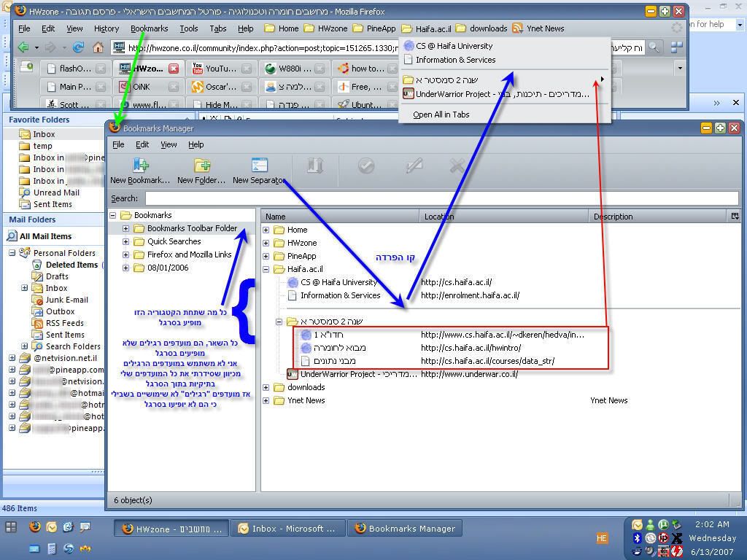Click the clock showing 2:02 AM
Screen dimensions: 747x560
tap(712, 524)
